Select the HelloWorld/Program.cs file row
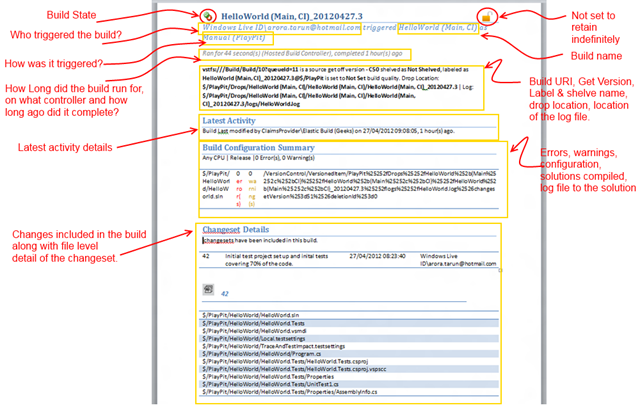 click(349, 354)
